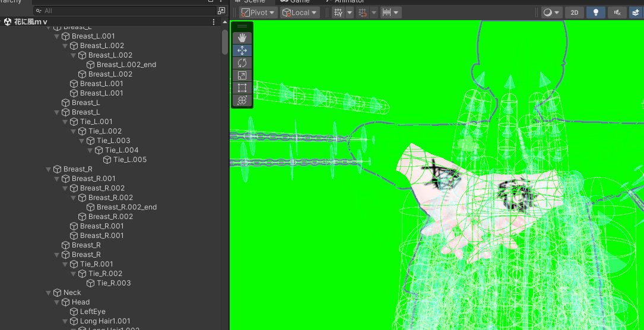Open the scene draw mode (shading) dropdown
Screen dimensions: 644x330
coord(551,12)
